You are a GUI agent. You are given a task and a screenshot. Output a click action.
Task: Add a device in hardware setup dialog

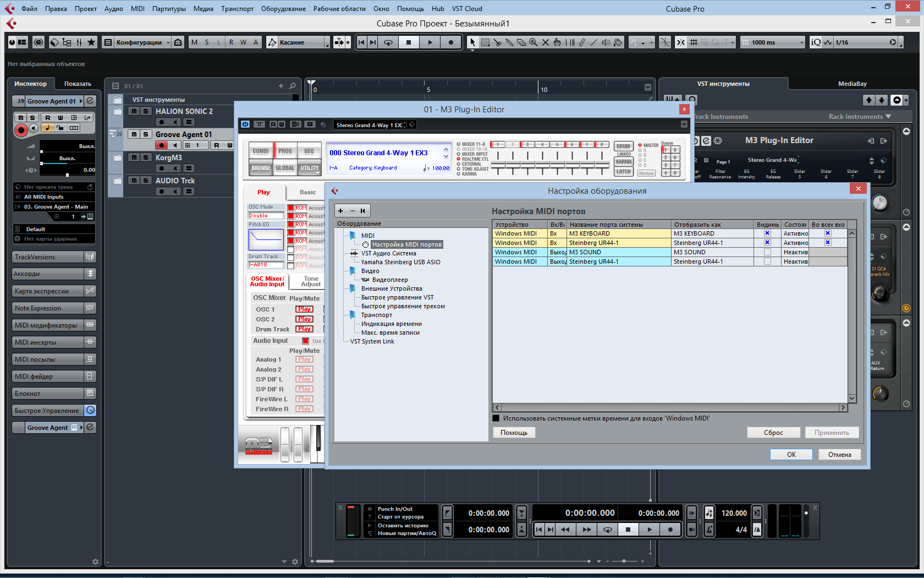[x=340, y=211]
